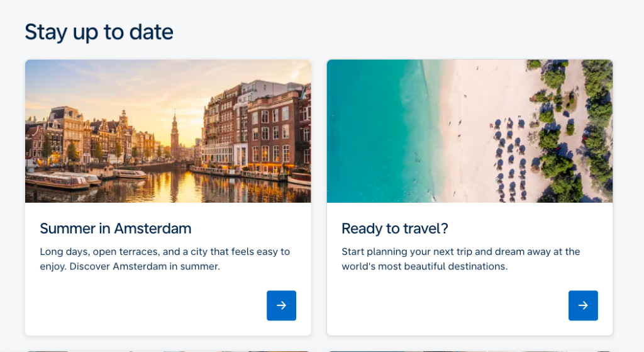Image resolution: width=644 pixels, height=352 pixels.
Task: Click the "Long days, open terraces" description text
Action: pos(165,259)
